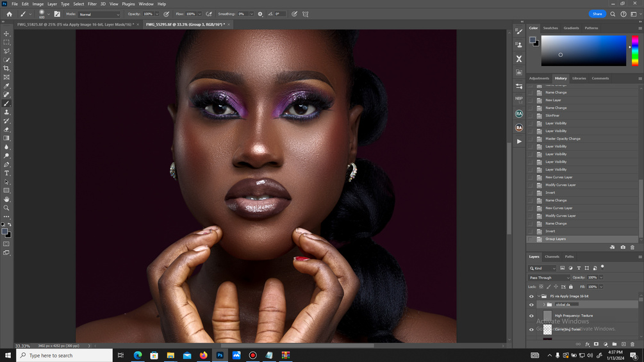Toggle lock all layer lock icon
This screenshot has width=644, height=362.
[571, 287]
